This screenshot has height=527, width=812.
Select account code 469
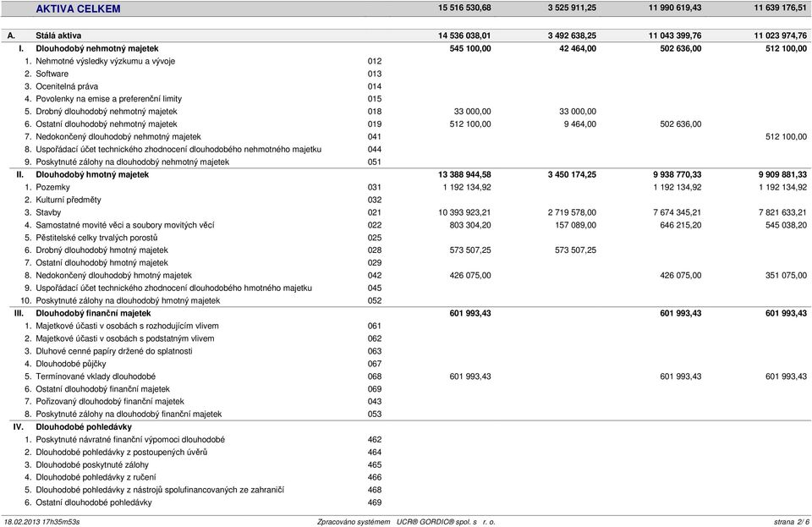point(375,502)
